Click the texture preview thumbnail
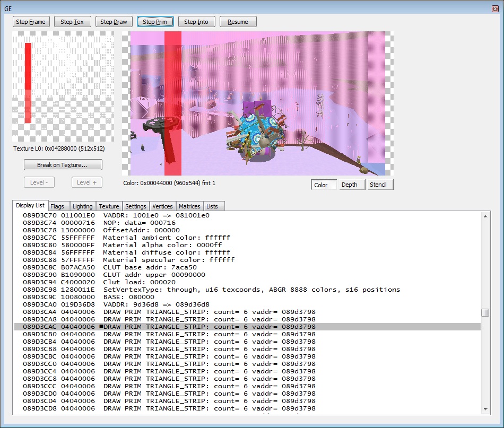The width and height of the screenshot is (504, 428). point(63,86)
